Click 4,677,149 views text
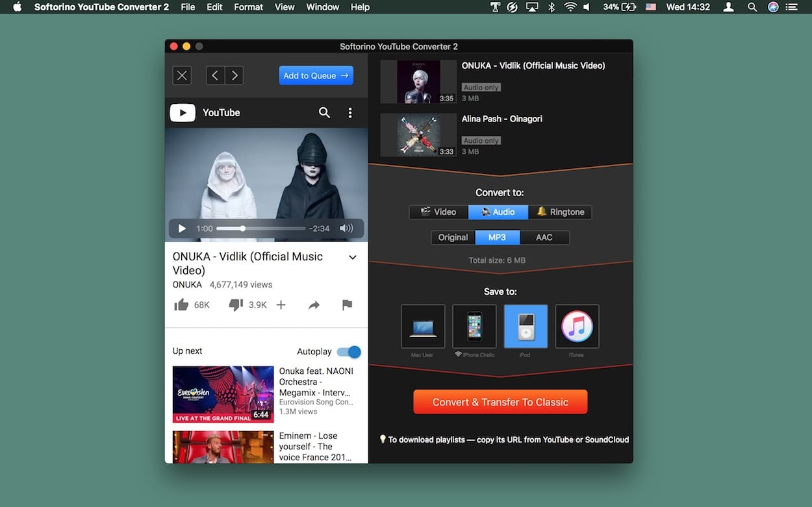 pos(241,284)
